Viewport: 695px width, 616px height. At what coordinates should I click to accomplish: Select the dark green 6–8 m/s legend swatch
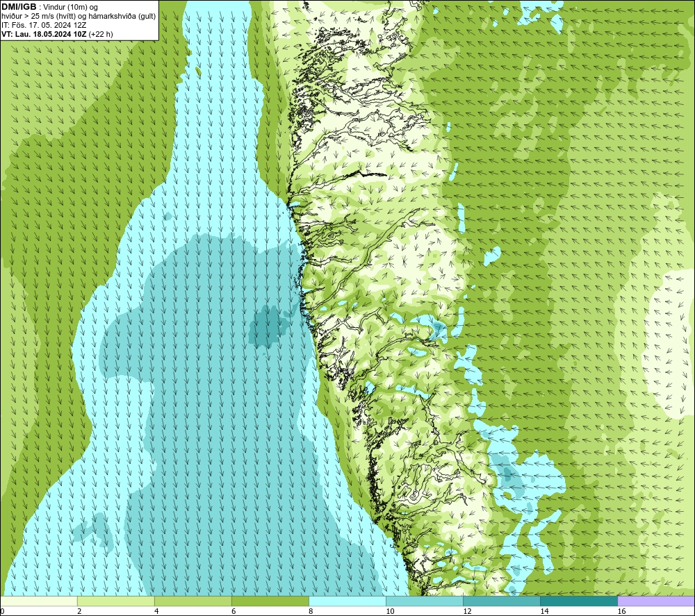coord(270,601)
